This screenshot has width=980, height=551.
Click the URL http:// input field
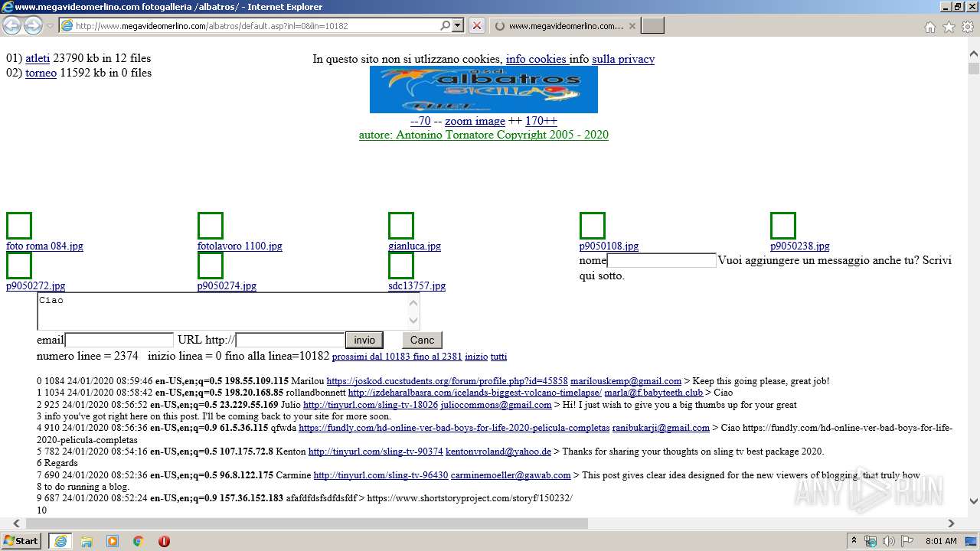point(290,340)
